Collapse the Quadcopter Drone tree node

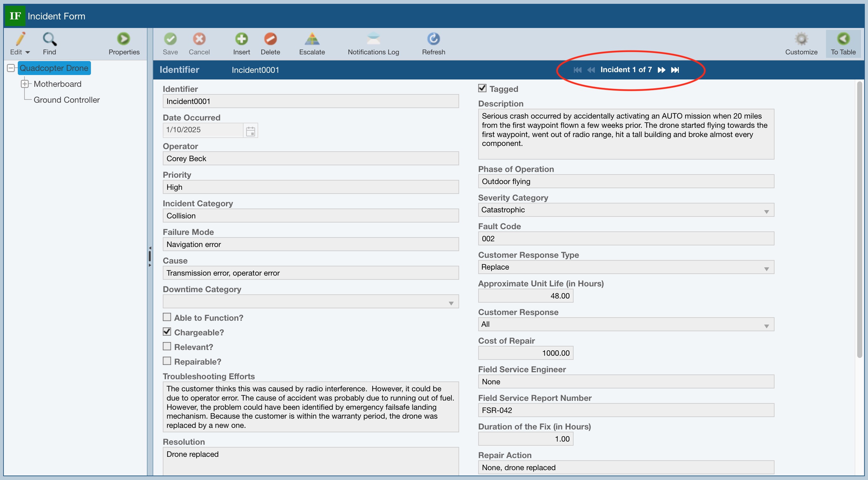click(x=11, y=68)
